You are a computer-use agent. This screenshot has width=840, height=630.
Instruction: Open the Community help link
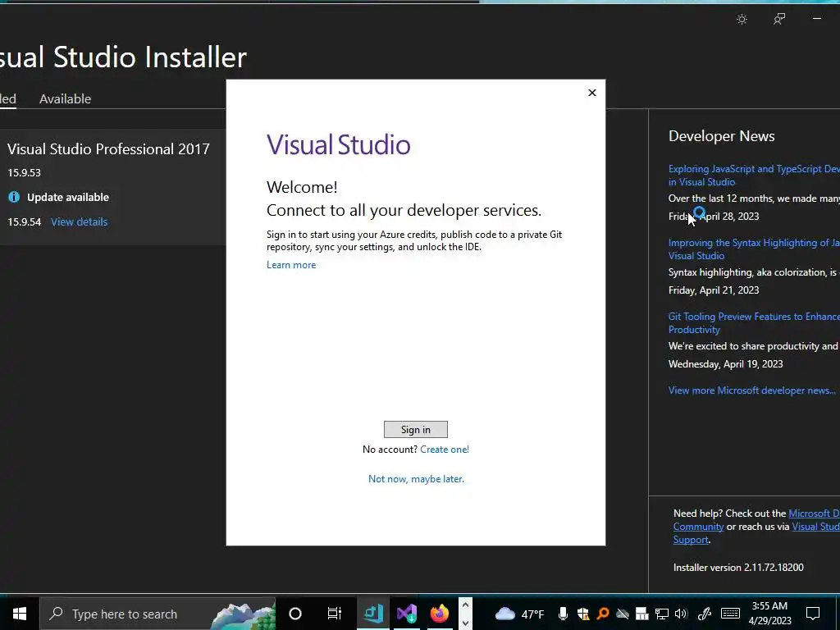[x=698, y=527]
